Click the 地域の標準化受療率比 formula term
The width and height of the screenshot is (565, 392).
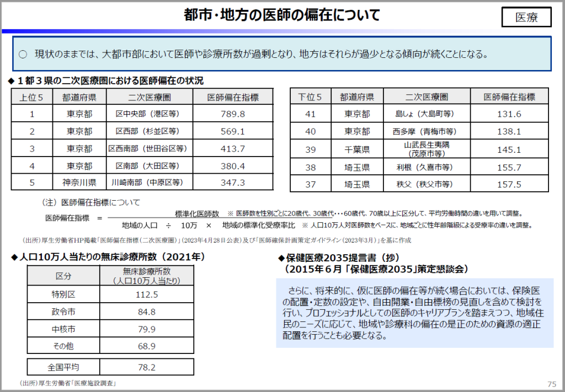[x=259, y=225]
